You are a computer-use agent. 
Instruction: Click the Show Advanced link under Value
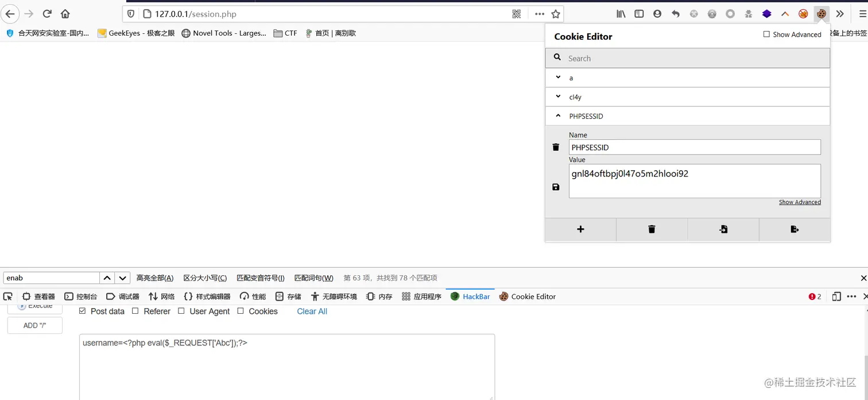point(800,202)
